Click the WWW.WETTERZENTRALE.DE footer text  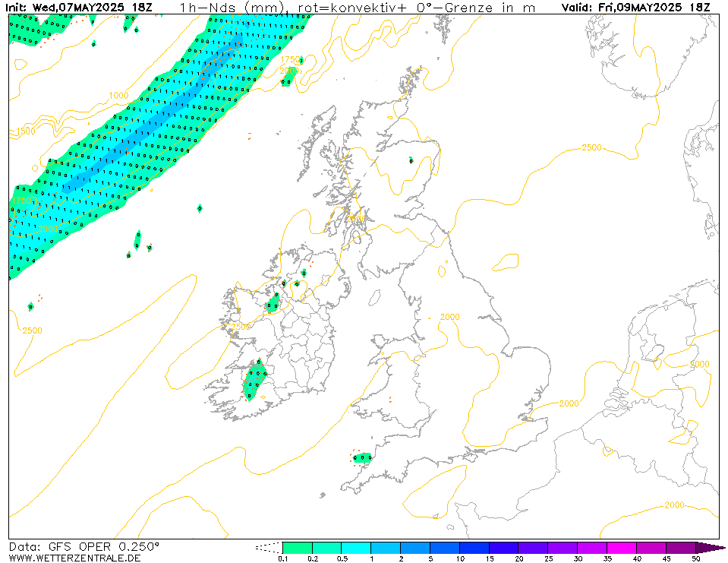click(74, 558)
